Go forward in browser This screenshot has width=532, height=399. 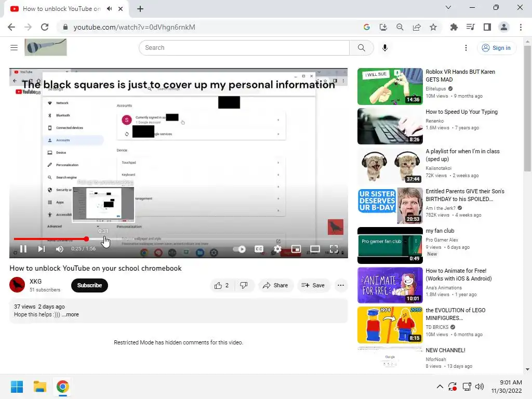point(28,27)
